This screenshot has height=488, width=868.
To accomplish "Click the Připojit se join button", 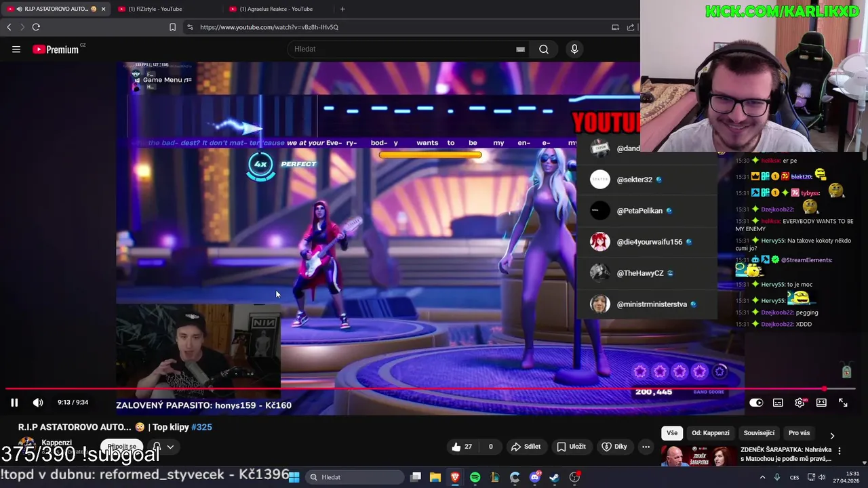I will click(123, 447).
